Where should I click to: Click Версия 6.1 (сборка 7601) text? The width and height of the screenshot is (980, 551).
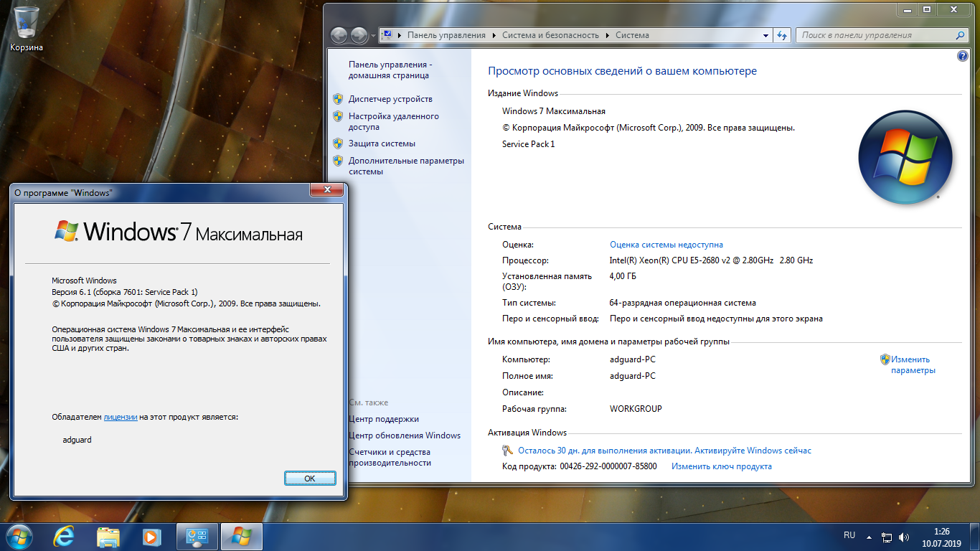tap(124, 292)
